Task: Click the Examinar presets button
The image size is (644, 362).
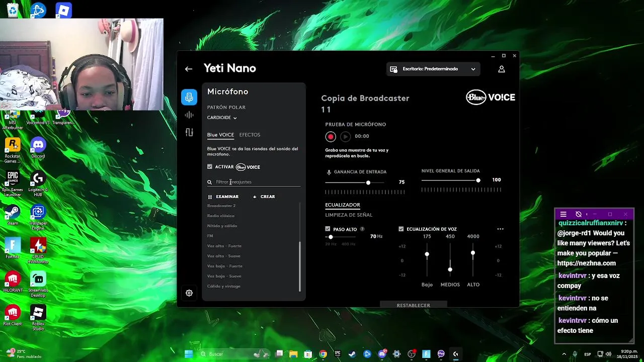Action: [x=223, y=197]
